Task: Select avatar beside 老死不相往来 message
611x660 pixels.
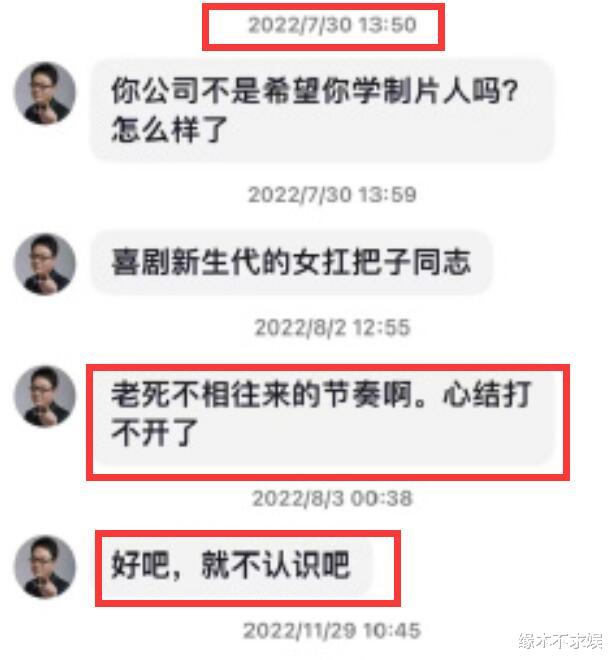Action: tap(45, 397)
